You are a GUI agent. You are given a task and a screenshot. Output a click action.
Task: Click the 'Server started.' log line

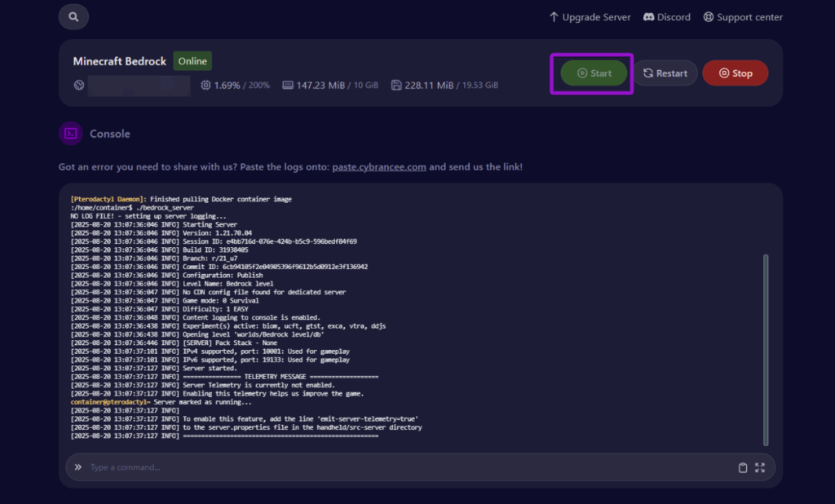click(154, 368)
